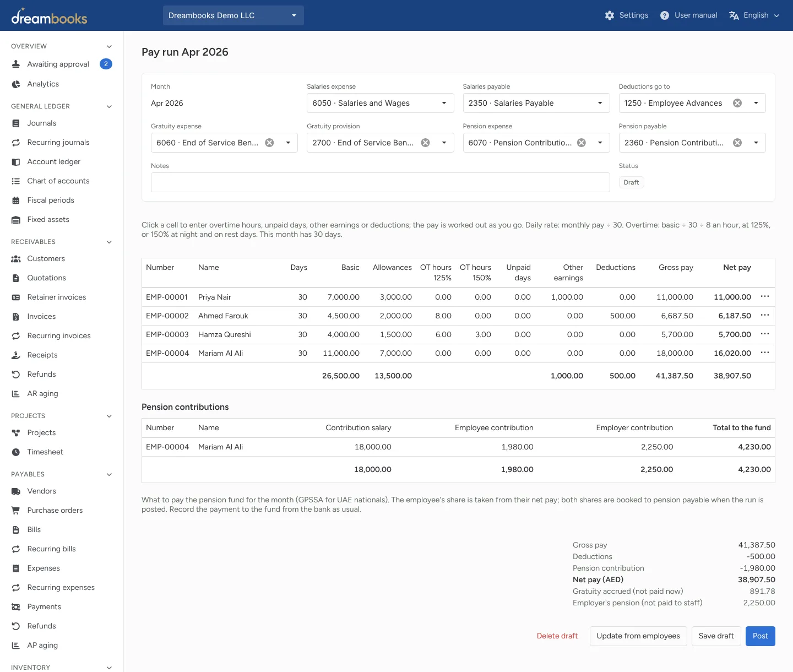This screenshot has width=793, height=672.
Task: Go to Awaiting approval
Action: tap(62, 64)
